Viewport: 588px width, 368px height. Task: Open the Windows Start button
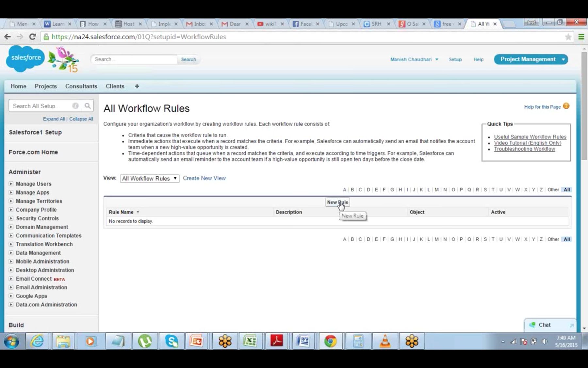coord(11,342)
